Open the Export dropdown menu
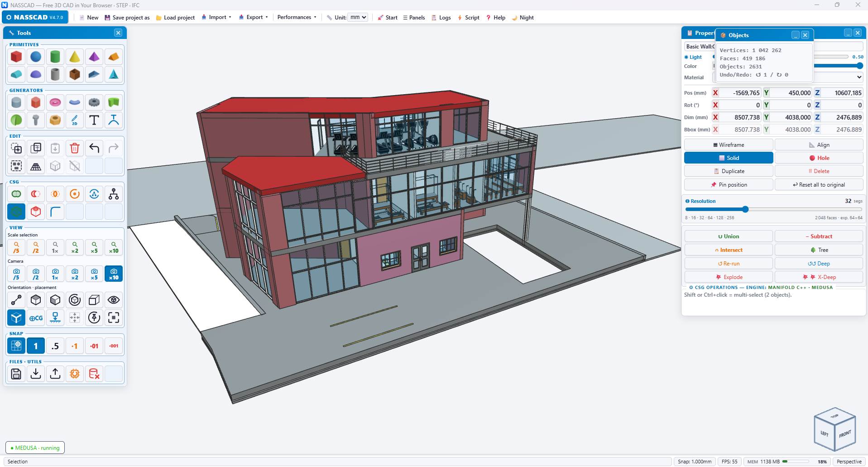The height and width of the screenshot is (467, 868). (254, 17)
